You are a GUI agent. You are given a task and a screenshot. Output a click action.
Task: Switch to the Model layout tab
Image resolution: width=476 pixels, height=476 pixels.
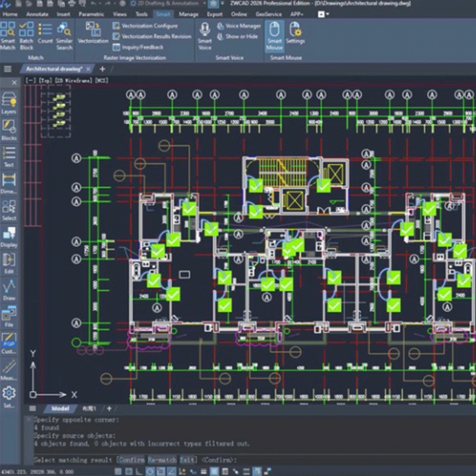[60, 408]
